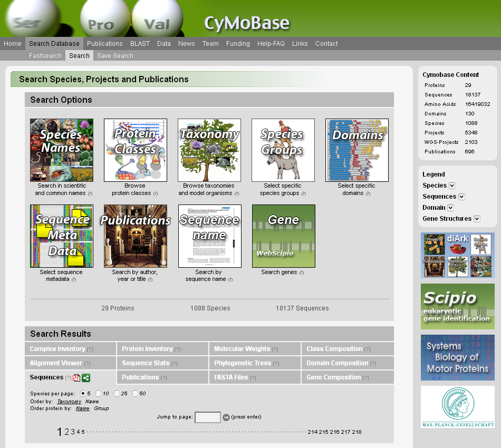Open the Scipio eukaryotic gene identification banner
This screenshot has width=501, height=448.
[458, 307]
